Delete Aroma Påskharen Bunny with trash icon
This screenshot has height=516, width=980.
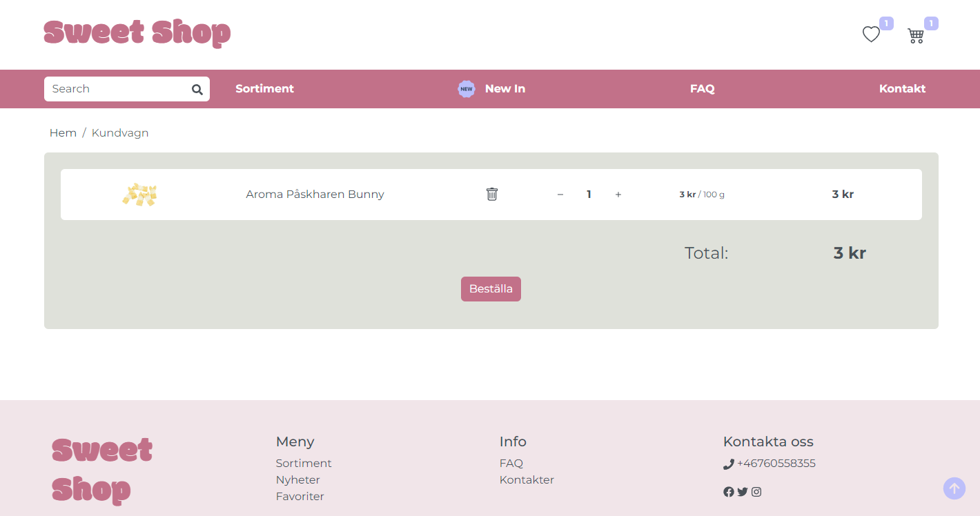tap(492, 195)
